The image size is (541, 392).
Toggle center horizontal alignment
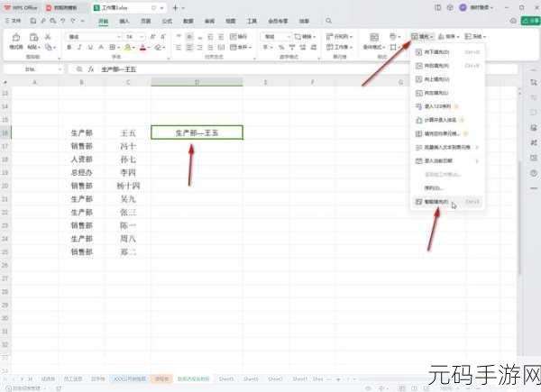point(189,47)
